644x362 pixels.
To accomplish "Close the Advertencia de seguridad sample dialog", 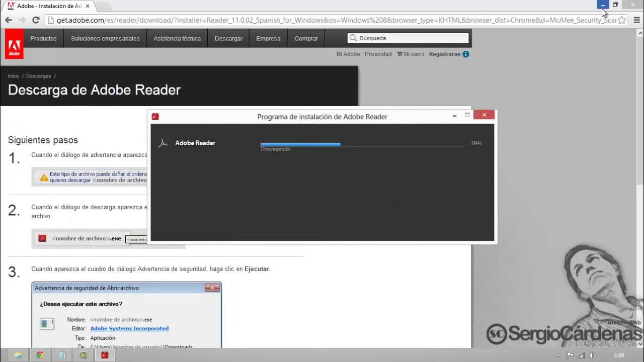I will (212, 288).
